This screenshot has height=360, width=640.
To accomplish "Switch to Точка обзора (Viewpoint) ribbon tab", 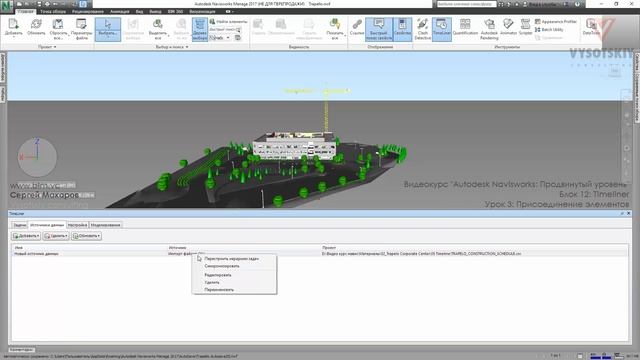I will tap(53, 11).
